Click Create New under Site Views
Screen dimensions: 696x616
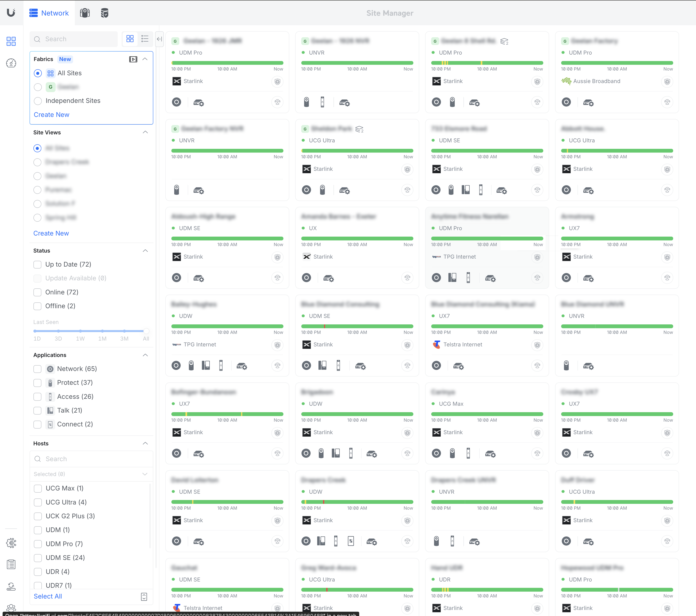pyautogui.click(x=51, y=233)
